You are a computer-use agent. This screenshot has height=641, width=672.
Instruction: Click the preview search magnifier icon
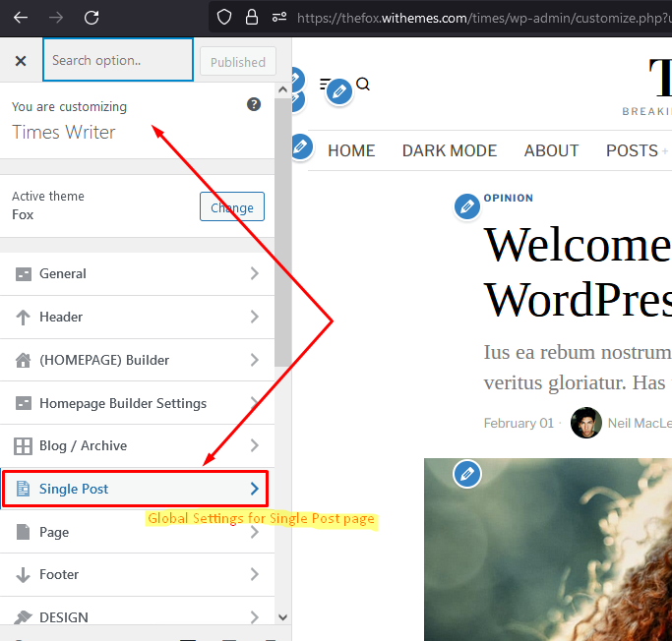pos(363,84)
